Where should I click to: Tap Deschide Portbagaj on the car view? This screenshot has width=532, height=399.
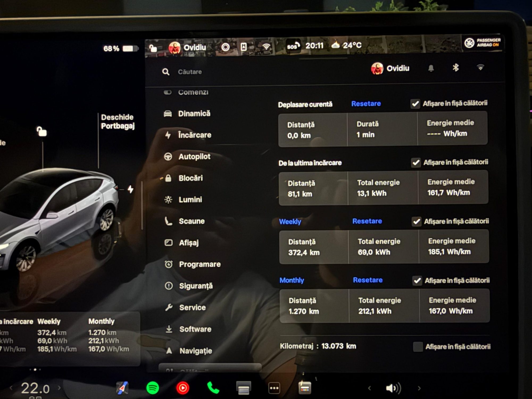click(118, 122)
